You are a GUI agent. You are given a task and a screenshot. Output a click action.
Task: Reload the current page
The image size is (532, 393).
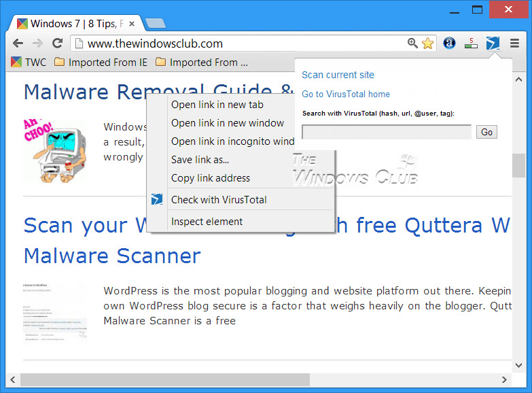[57, 43]
